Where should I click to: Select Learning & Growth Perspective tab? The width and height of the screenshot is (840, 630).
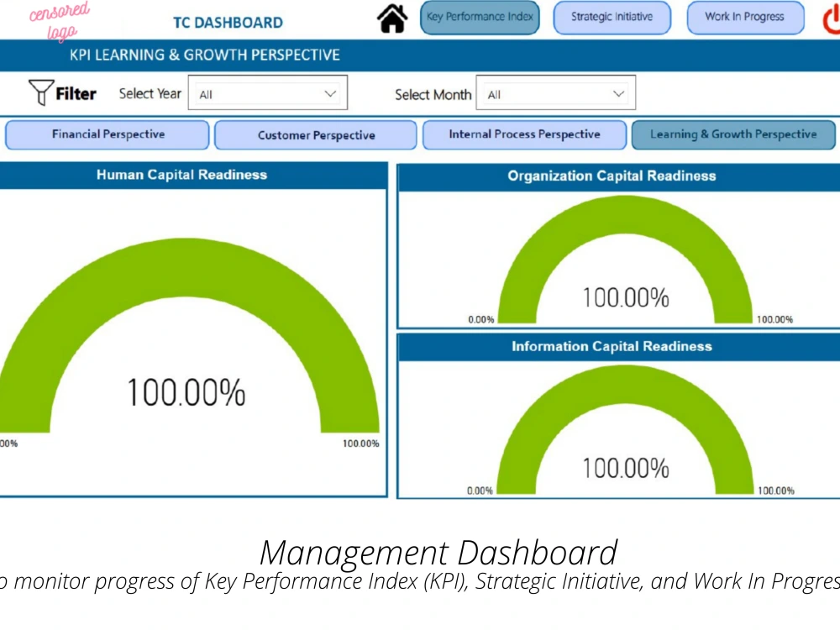pyautogui.click(x=732, y=134)
